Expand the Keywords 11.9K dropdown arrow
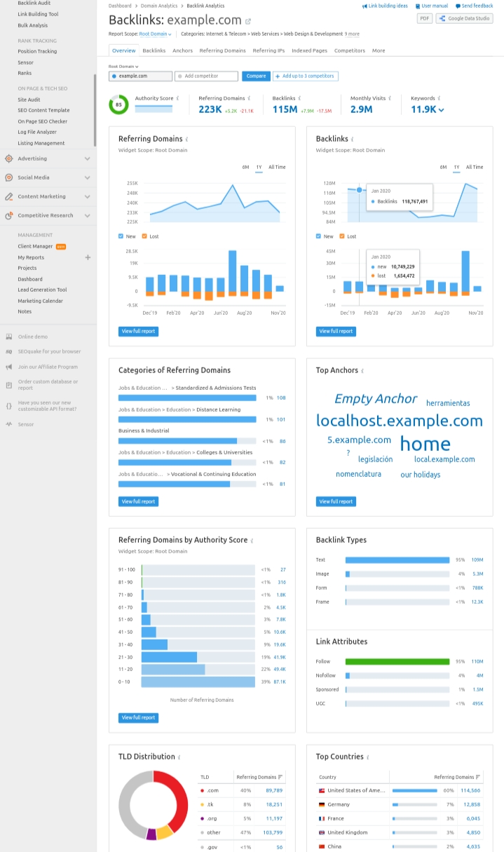 pyautogui.click(x=441, y=110)
